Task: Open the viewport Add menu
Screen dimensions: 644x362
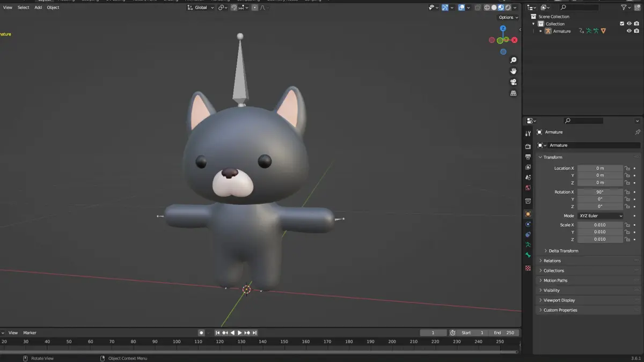Action: tap(38, 8)
